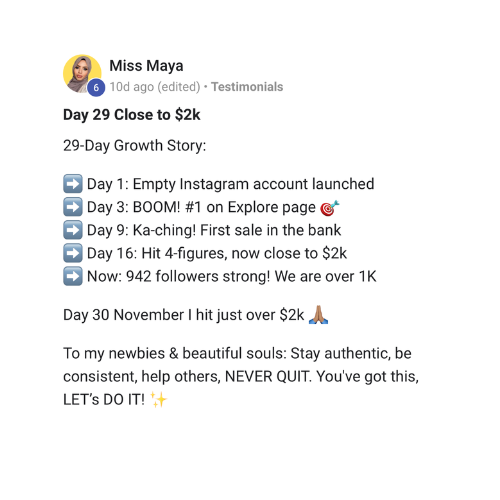
Task: Click the Empty Instagram account launched text
Action: coord(253,184)
